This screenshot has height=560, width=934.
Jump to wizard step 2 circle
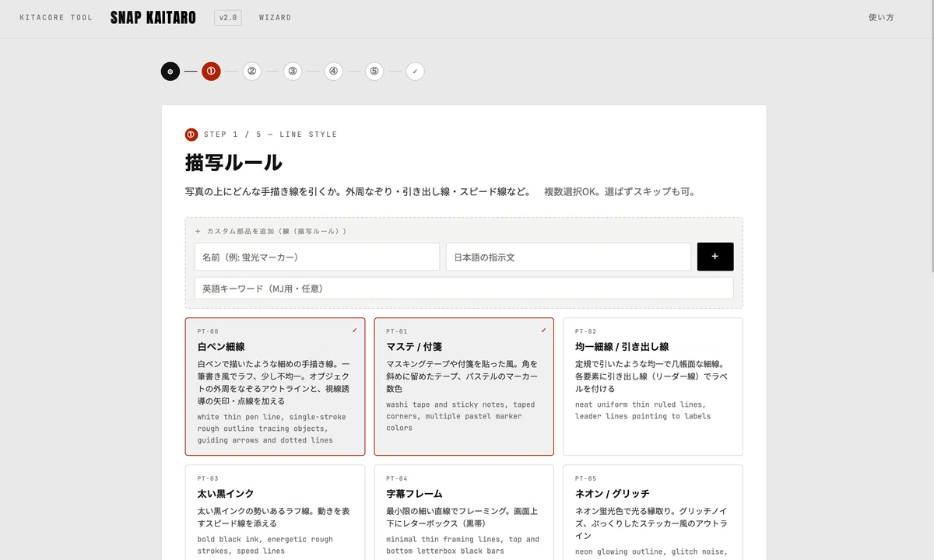251,72
